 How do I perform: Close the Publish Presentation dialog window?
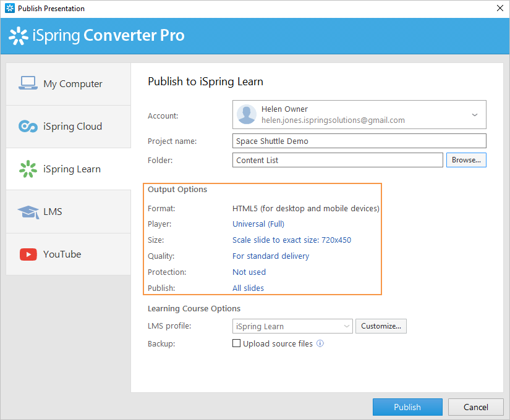pyautogui.click(x=499, y=9)
